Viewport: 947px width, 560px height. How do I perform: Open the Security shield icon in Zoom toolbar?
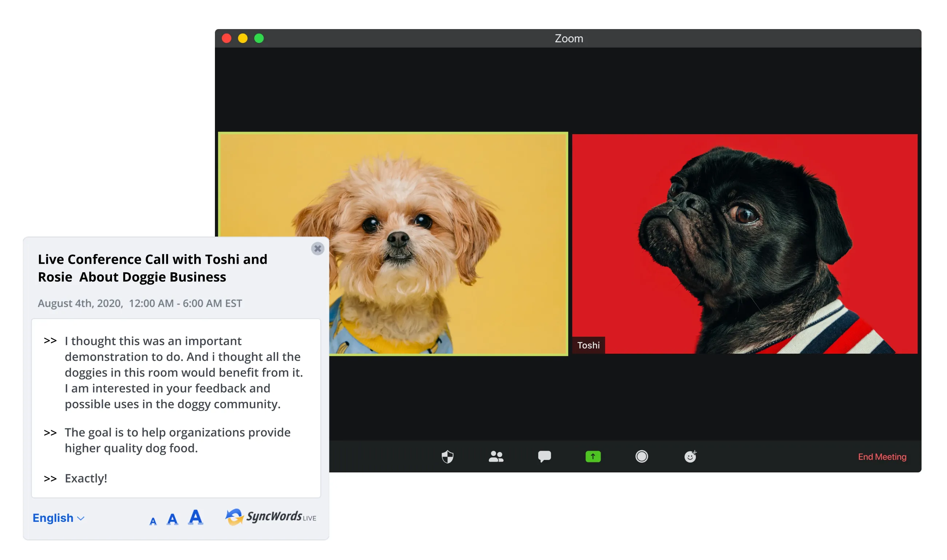point(447,456)
